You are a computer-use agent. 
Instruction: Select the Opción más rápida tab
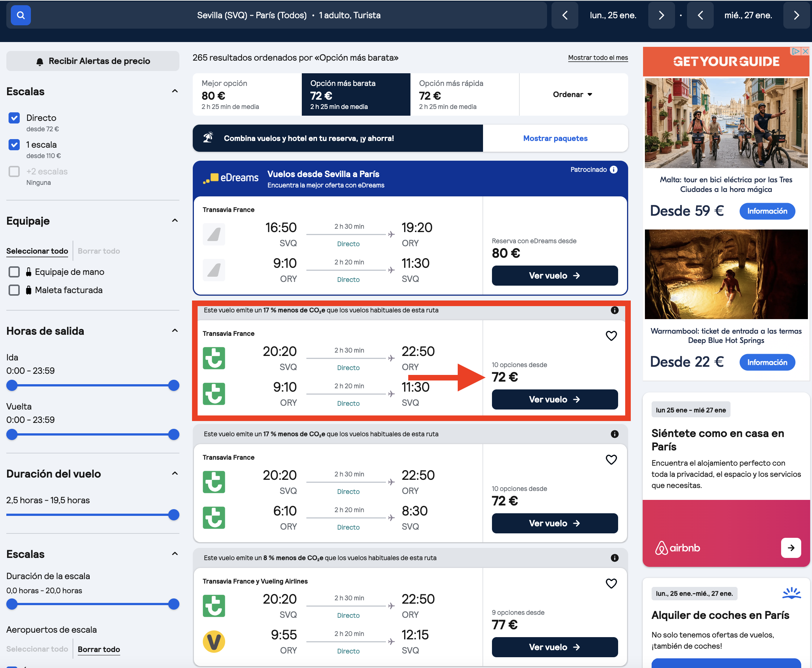pyautogui.click(x=465, y=95)
